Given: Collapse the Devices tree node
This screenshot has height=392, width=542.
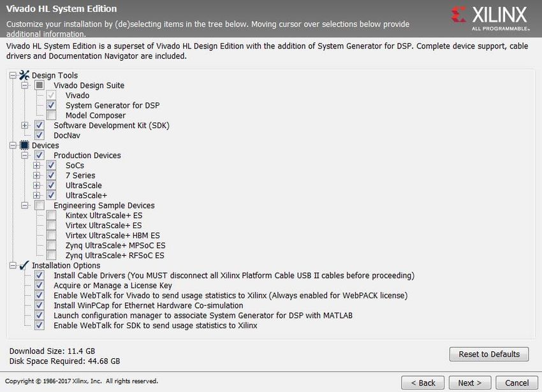Looking at the screenshot, I should [13, 145].
